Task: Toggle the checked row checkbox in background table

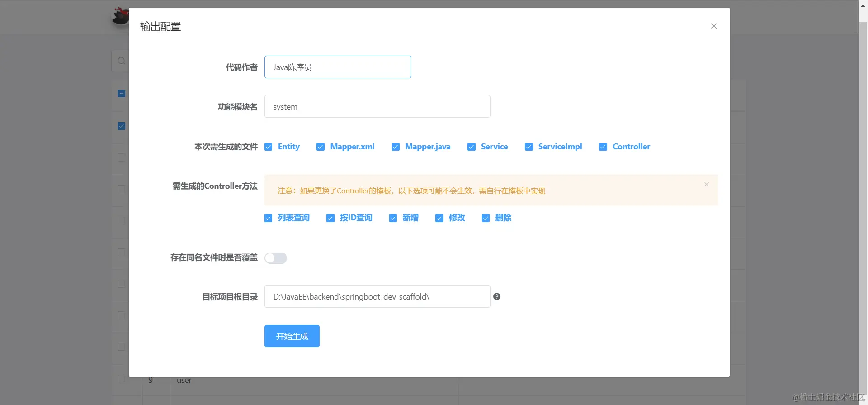Action: click(121, 126)
